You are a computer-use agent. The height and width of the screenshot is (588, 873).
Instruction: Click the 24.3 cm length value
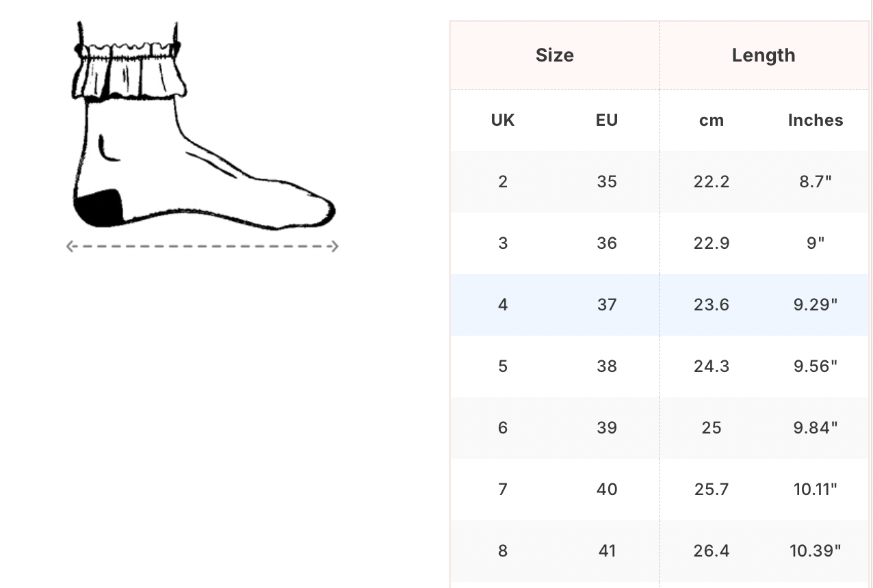click(x=712, y=366)
